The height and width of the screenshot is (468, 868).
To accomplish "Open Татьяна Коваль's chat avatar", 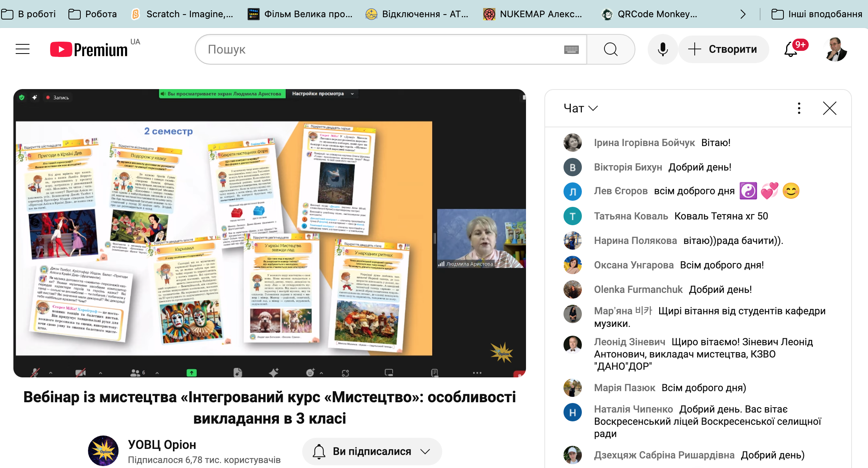I will click(x=573, y=216).
